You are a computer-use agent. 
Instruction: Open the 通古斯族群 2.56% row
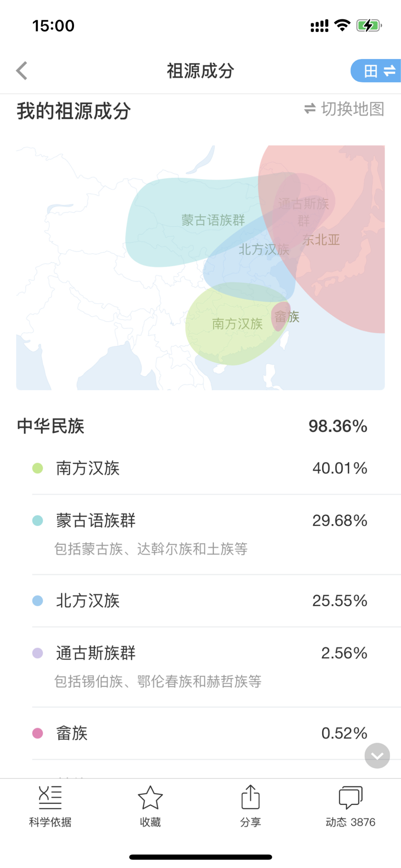tap(200, 667)
